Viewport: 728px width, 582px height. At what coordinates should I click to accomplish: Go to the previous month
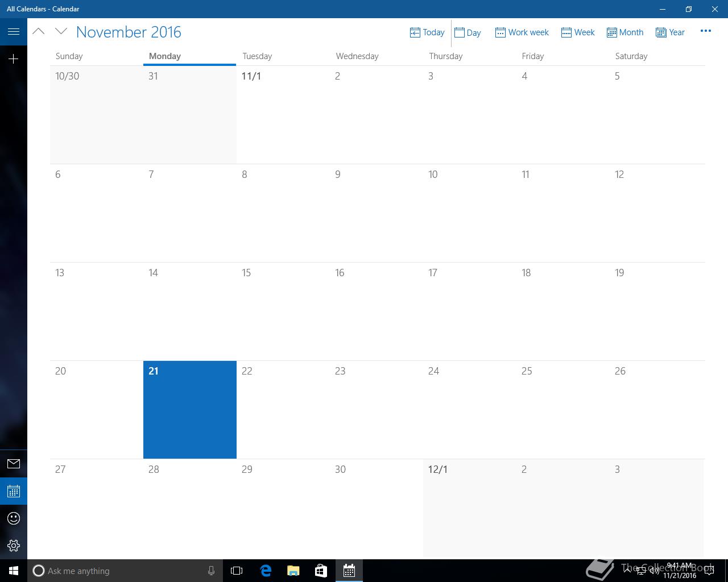tap(39, 31)
